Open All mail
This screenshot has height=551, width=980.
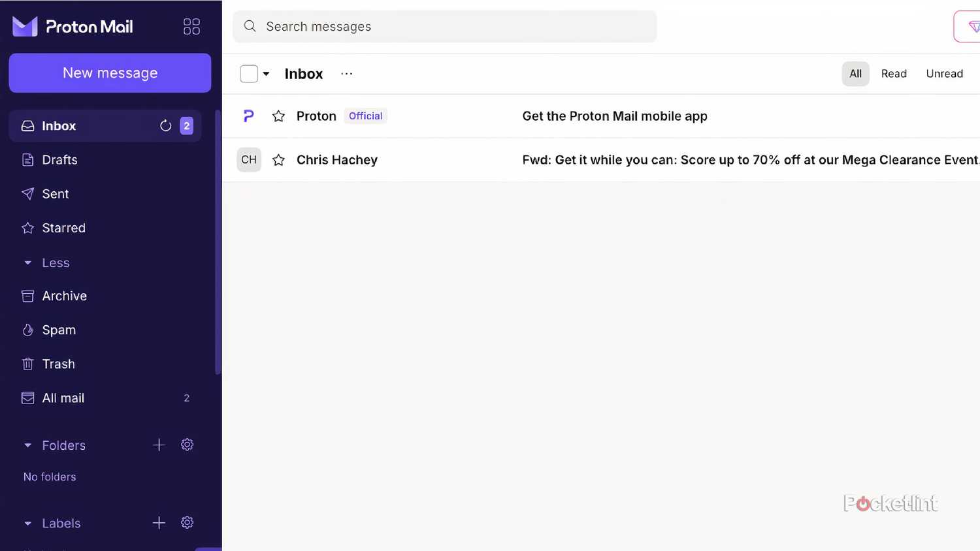pyautogui.click(x=63, y=398)
